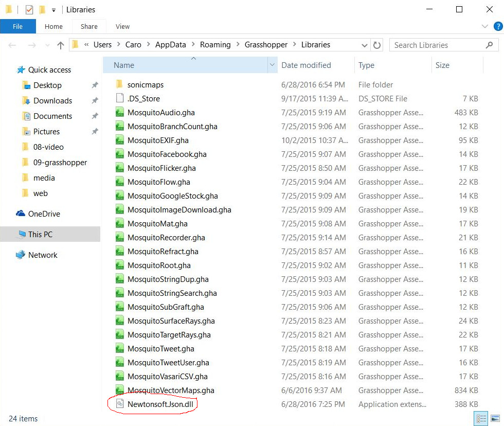Select the sonicmaps folder icon
Screen dimensions: 504x426
tap(119, 84)
